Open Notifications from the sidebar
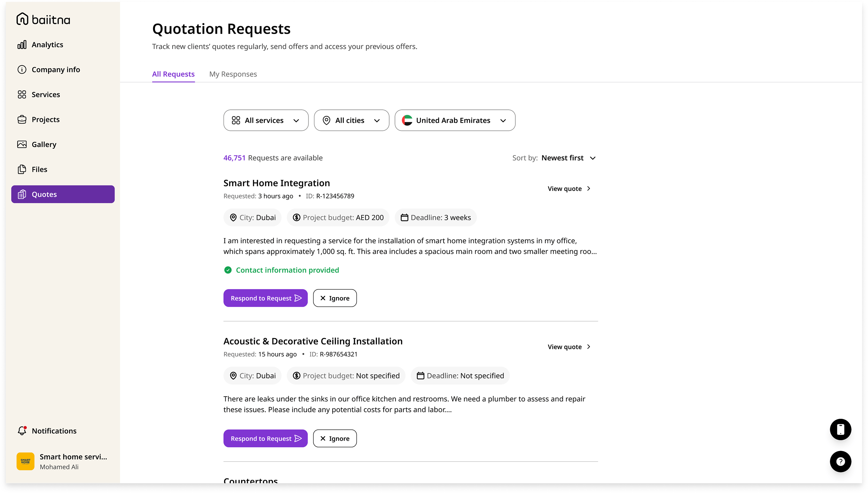 pyautogui.click(x=54, y=431)
